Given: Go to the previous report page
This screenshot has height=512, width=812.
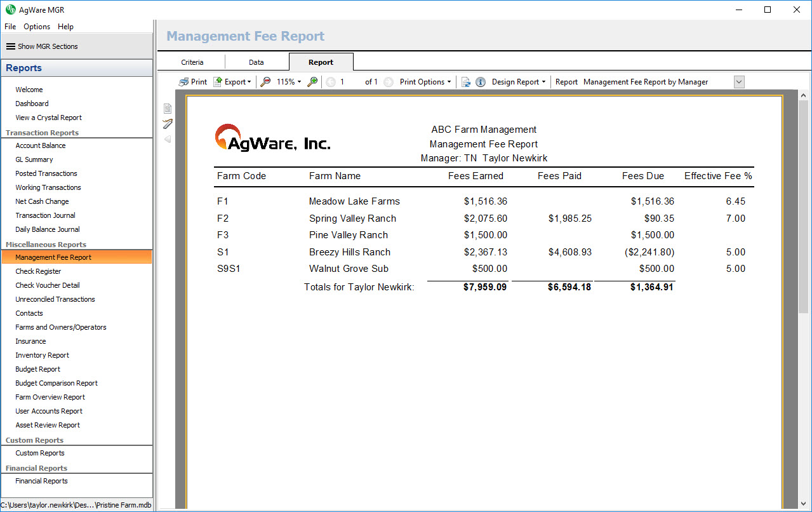Looking at the screenshot, I should coord(331,82).
